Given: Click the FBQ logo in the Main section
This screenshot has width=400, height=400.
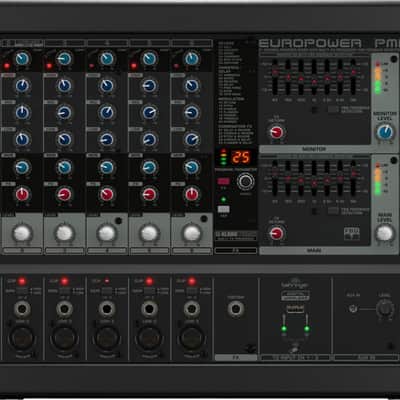Looking at the screenshot, I should point(352,233).
